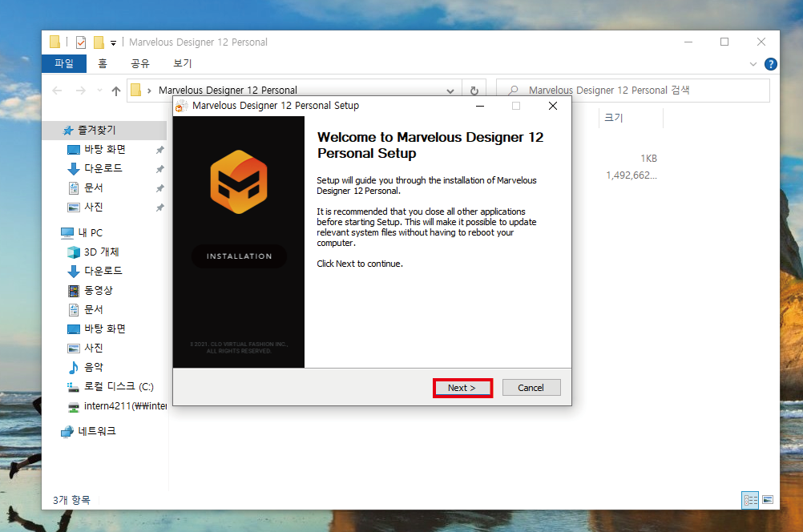Image resolution: width=803 pixels, height=532 pixels.
Task: Select 즐겨찾기 in navigation pane
Action: pyautogui.click(x=97, y=130)
